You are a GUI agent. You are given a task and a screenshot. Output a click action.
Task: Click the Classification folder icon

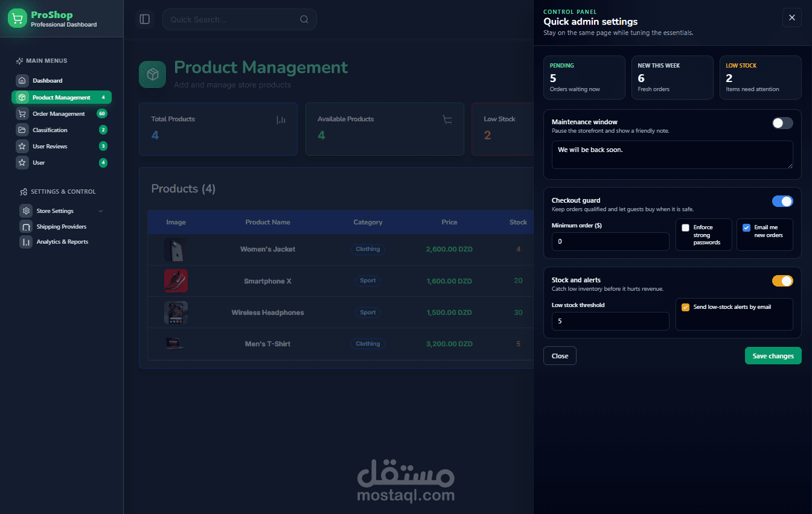tap(22, 130)
